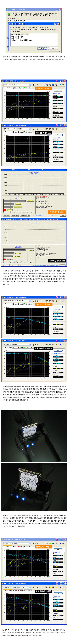
Task: Click Start in the ST3400620AS HD Tune window
Action: (58, 351)
